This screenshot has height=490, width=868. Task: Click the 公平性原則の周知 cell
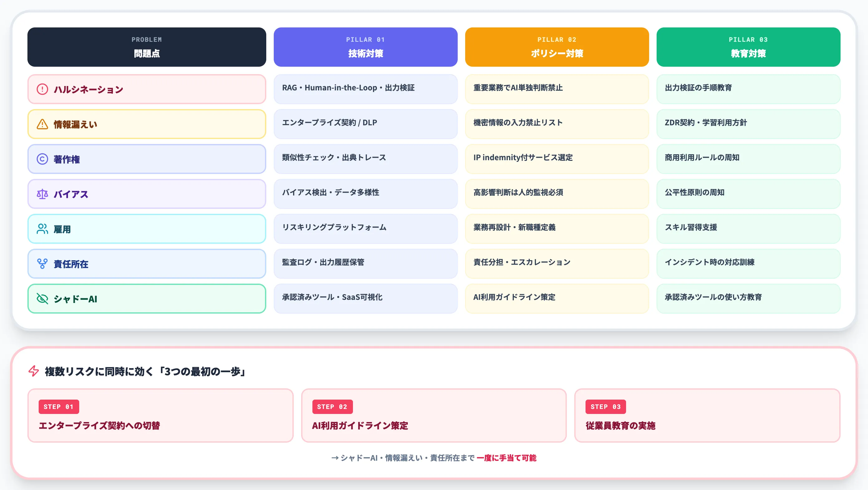[x=748, y=194]
